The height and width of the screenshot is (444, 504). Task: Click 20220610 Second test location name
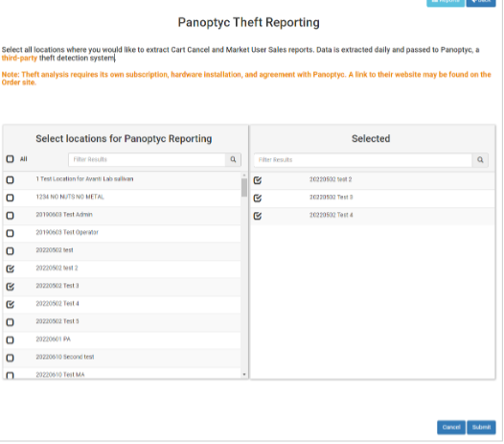pyautogui.click(x=65, y=357)
